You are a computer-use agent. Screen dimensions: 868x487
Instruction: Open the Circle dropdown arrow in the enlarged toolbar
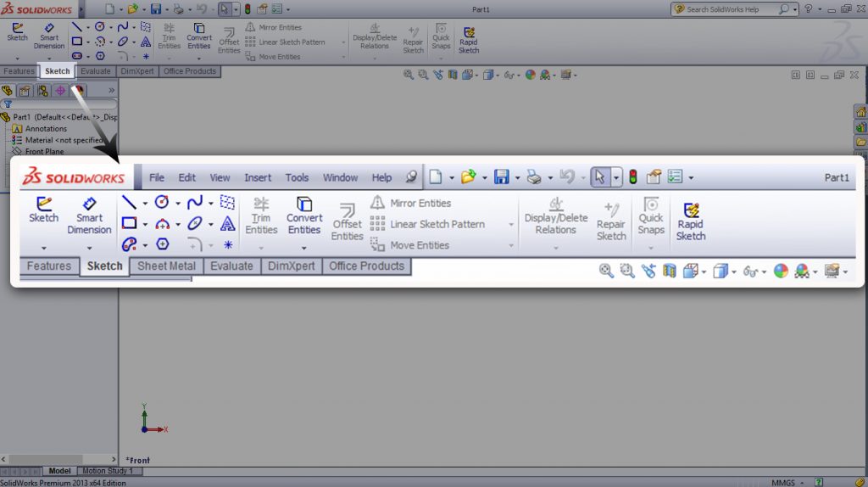click(178, 204)
